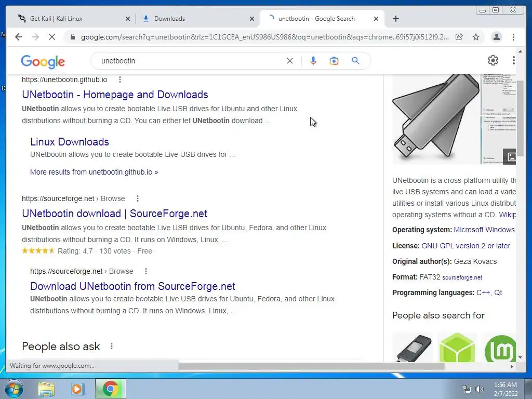The image size is (532, 399).
Task: Open More results from unetbootin.github.io
Action: [94, 172]
